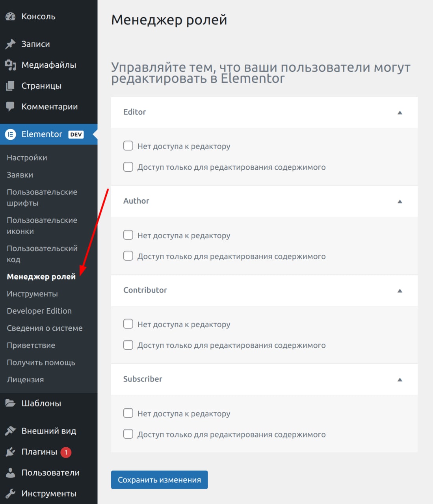433x504 pixels.
Task: Collapse the Editor role section arrow
Action: coord(400,113)
